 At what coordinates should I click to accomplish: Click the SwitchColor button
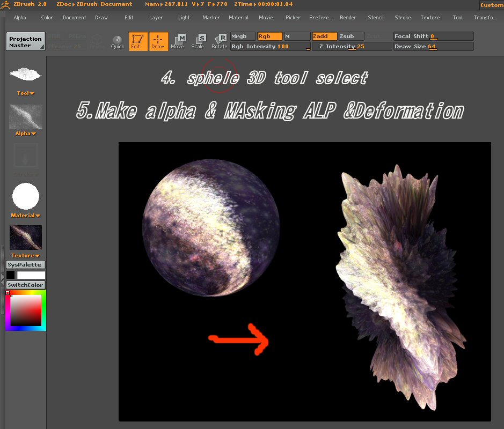coord(25,285)
